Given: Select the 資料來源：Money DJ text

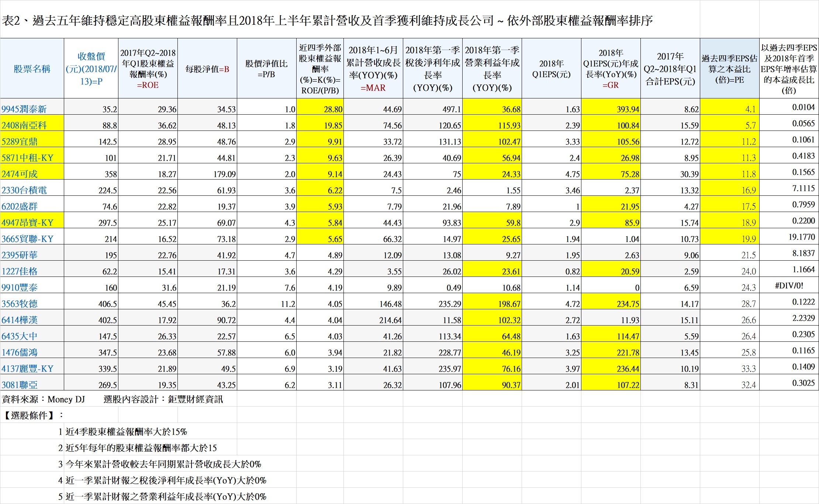Looking at the screenshot, I should 44,399.
